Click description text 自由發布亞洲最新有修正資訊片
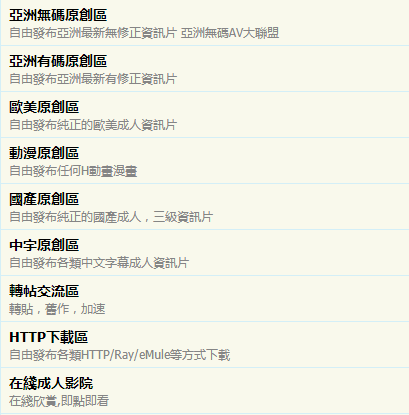 (x=93, y=79)
